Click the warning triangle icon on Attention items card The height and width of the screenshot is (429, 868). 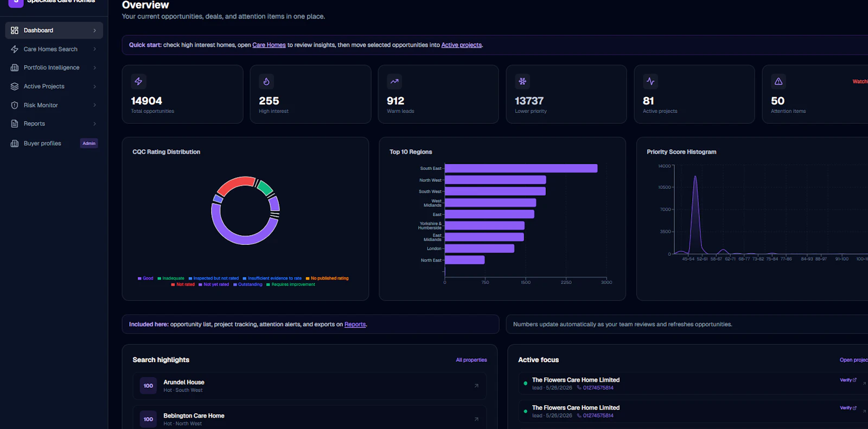[x=778, y=81]
